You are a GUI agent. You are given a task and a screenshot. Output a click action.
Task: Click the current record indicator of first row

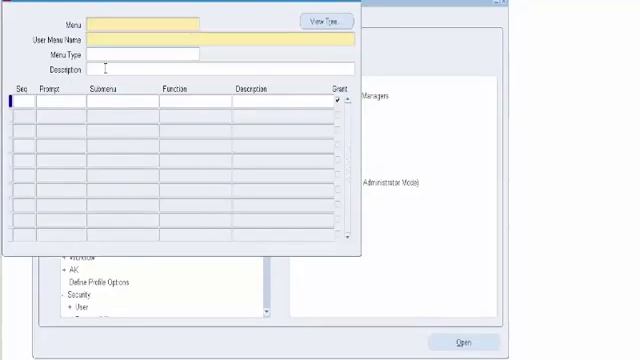[10, 101]
